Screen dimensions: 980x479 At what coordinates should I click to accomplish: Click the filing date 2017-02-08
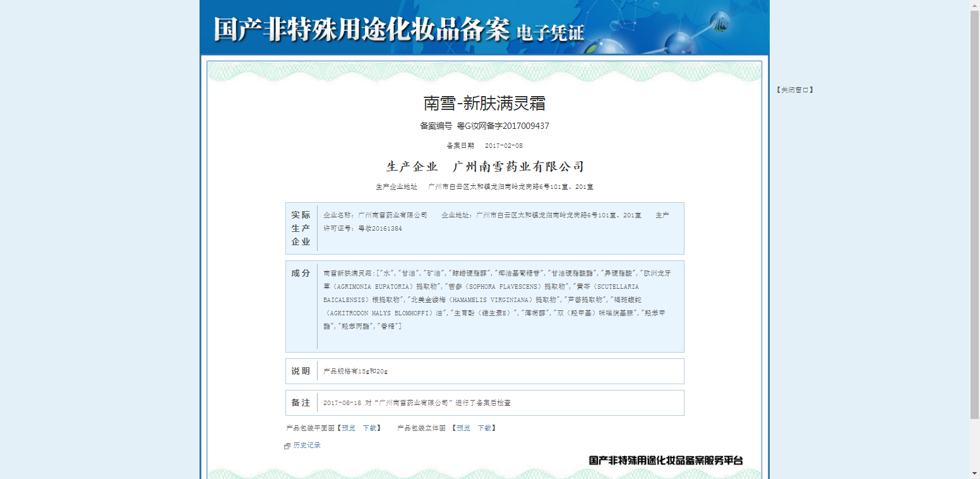(x=504, y=146)
